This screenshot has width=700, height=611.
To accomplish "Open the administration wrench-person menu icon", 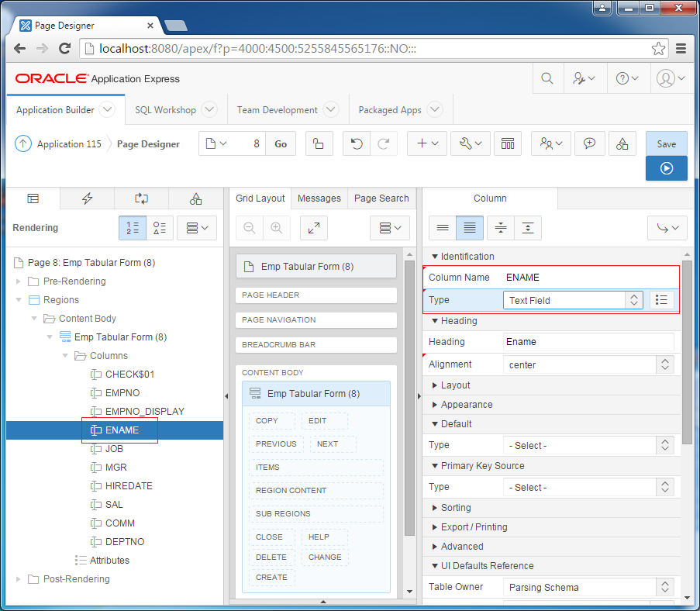I will pyautogui.click(x=584, y=78).
